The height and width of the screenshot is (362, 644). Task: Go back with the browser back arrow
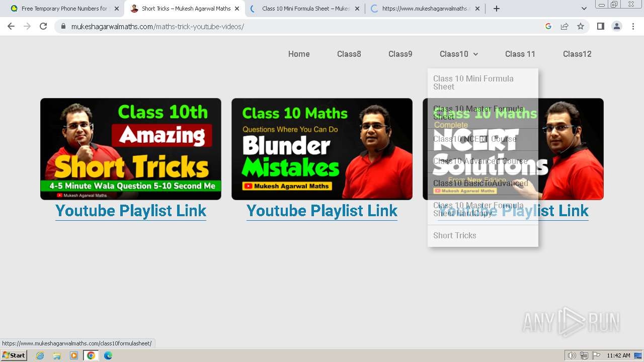point(11,26)
